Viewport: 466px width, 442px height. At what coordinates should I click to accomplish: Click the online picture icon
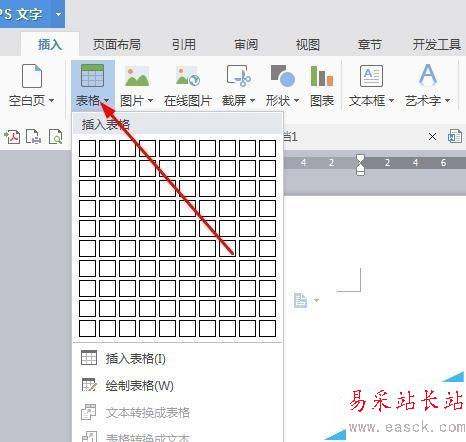[188, 76]
